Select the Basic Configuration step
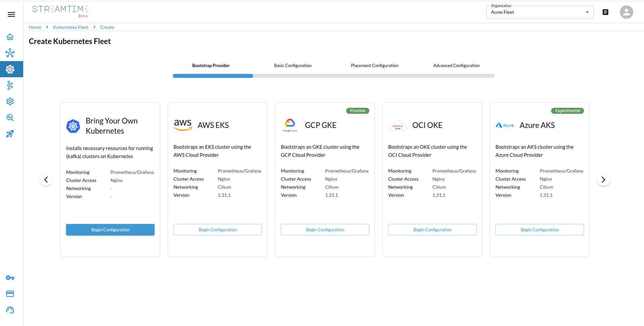This screenshot has width=644, height=326. tap(293, 65)
